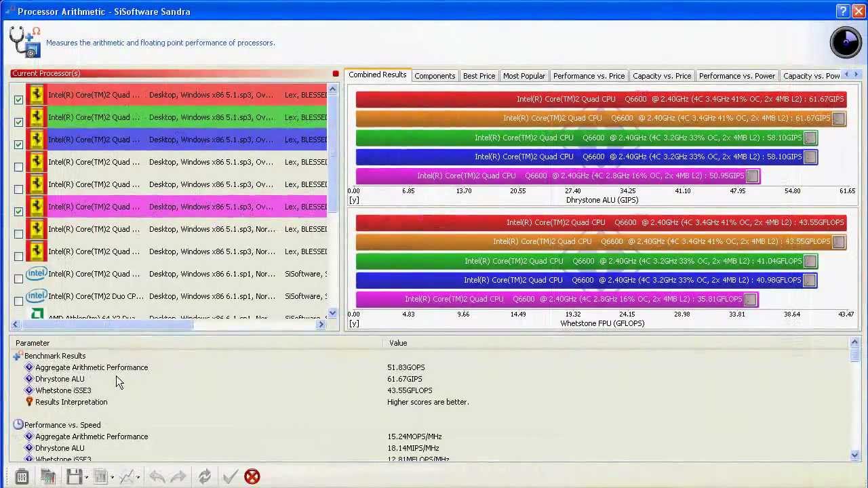Viewport: 868px width, 488px height.
Task: Click the lightbulb icon beside Results Interpretation
Action: 29,402
